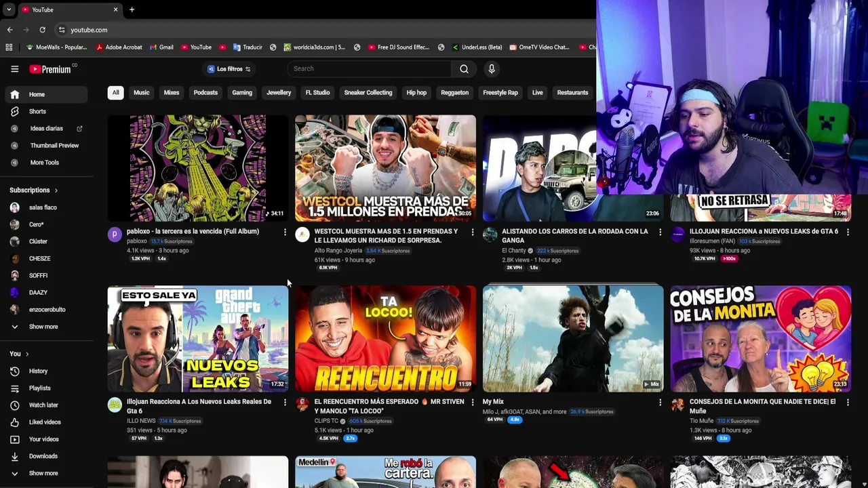
Task: Open the pabloxo full album thumbnail
Action: click(x=198, y=168)
